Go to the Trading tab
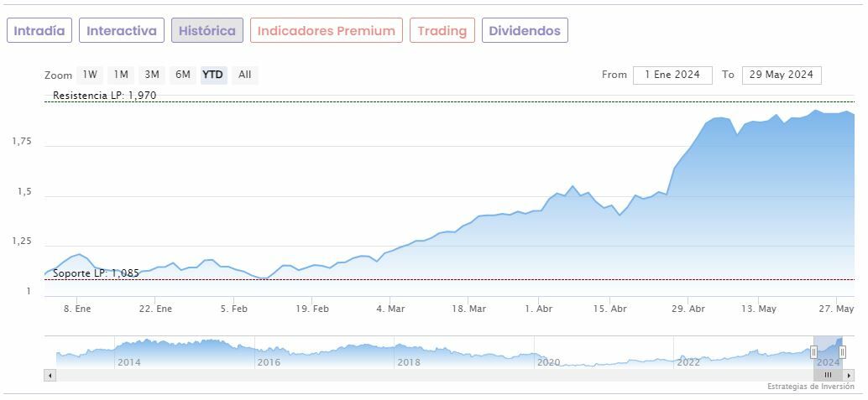The image size is (868, 400). [442, 31]
